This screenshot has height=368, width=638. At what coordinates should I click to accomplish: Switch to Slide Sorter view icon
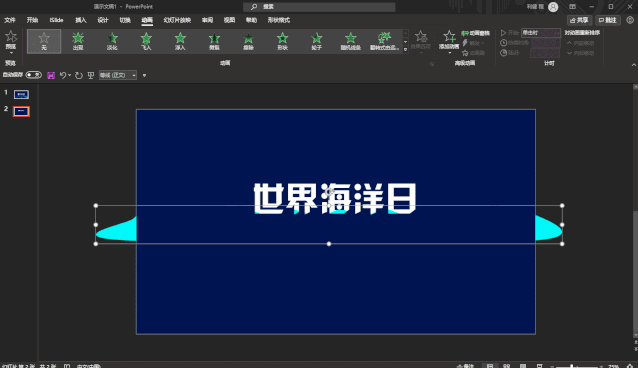507,366
